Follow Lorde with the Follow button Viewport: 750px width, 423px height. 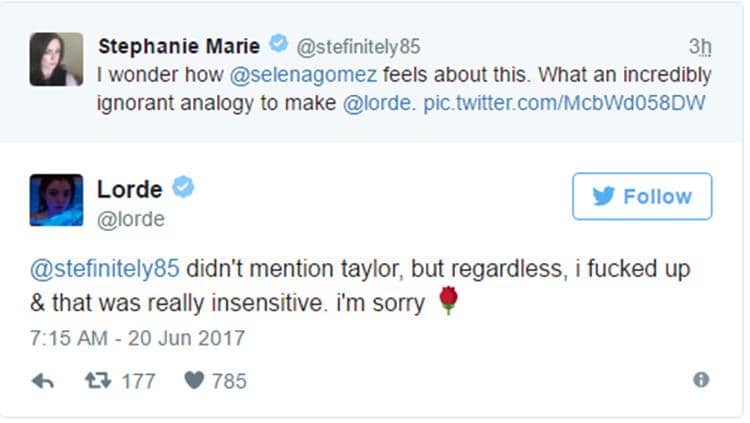(642, 196)
